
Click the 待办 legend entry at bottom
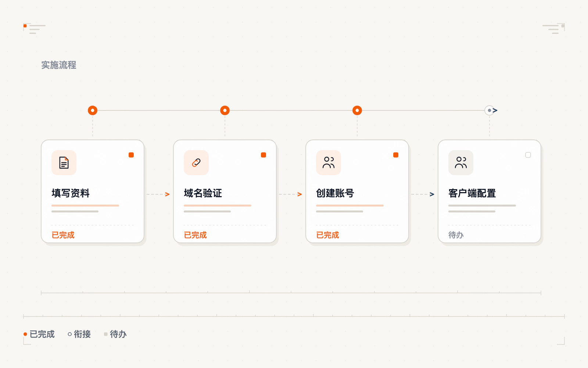click(115, 334)
